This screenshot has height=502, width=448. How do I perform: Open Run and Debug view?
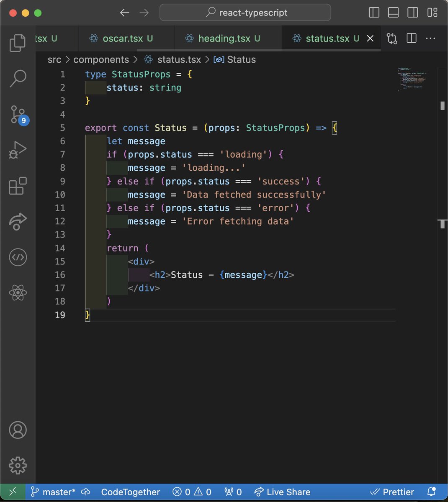18,149
